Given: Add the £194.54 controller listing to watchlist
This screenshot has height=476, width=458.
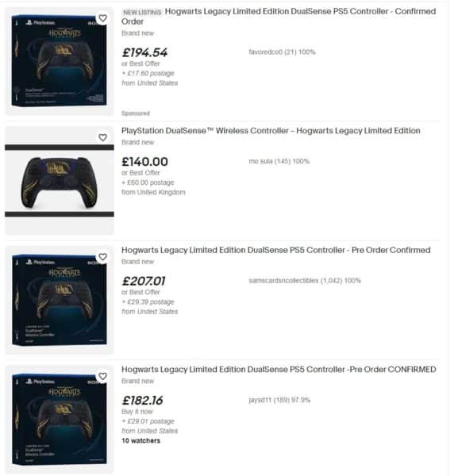Looking at the screenshot, I should [x=102, y=18].
